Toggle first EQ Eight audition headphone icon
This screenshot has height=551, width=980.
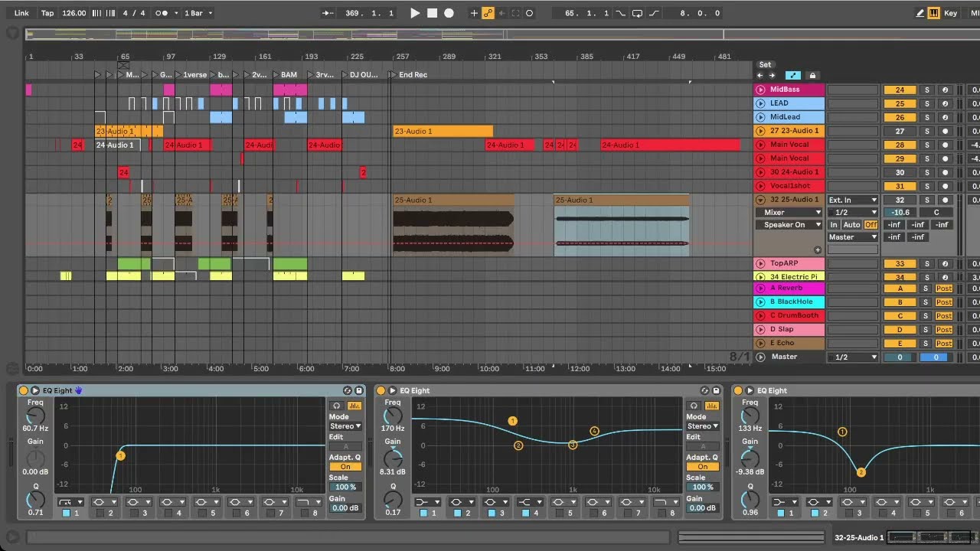tap(335, 406)
